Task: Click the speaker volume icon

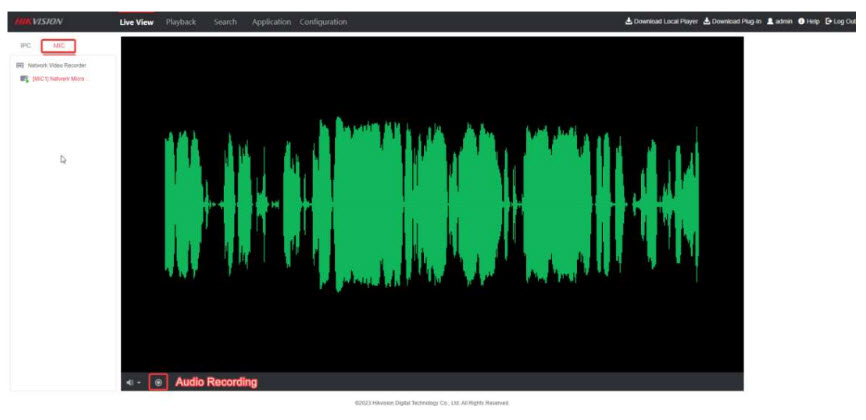Action: coord(129,382)
